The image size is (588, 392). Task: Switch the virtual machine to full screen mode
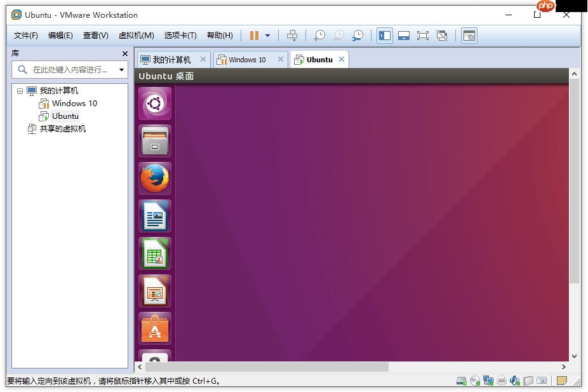click(x=423, y=35)
